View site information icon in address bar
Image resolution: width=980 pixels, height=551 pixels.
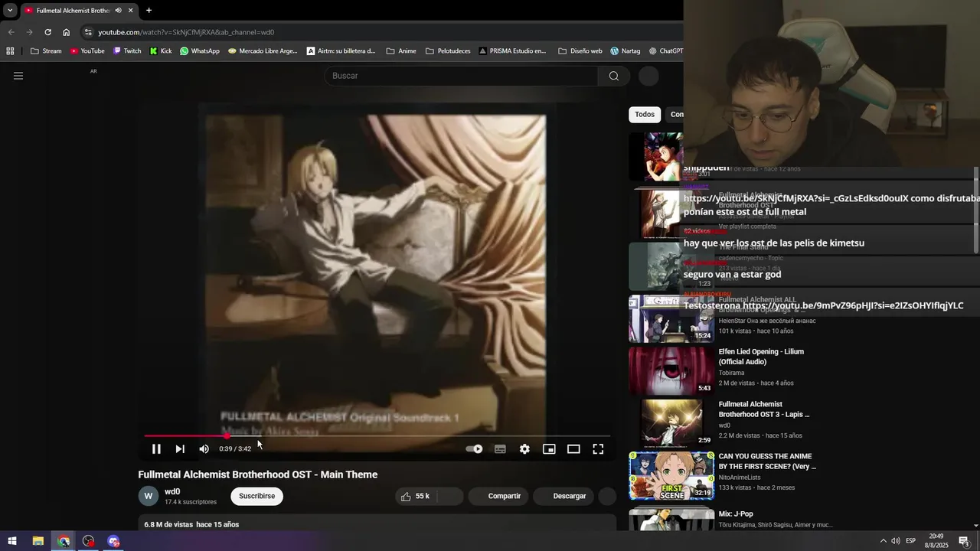click(88, 32)
